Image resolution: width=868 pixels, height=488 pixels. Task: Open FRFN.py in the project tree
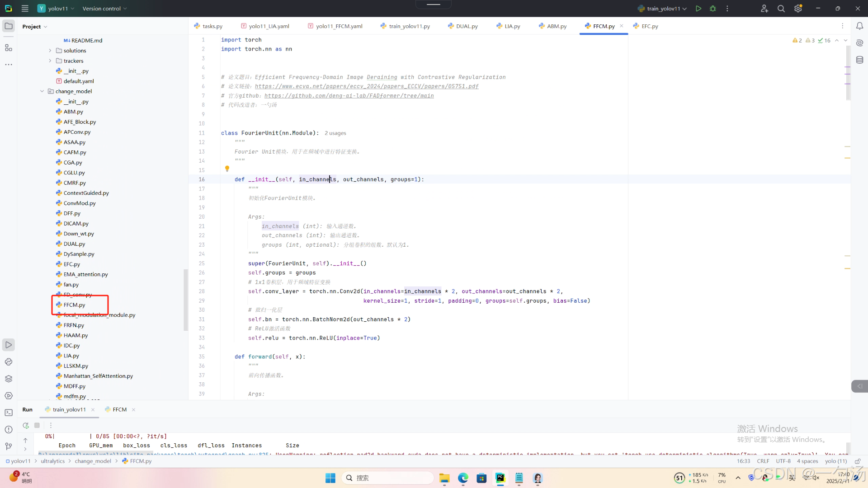(74, 325)
